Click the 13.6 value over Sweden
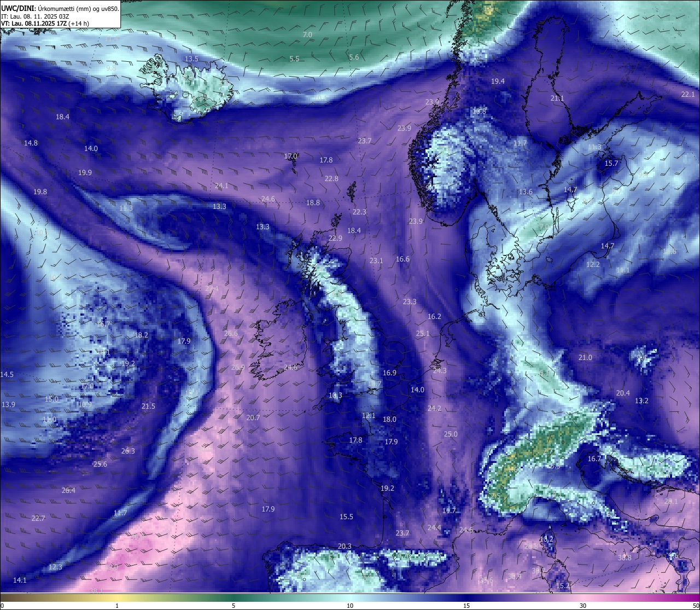This screenshot has width=700, height=610. (526, 191)
